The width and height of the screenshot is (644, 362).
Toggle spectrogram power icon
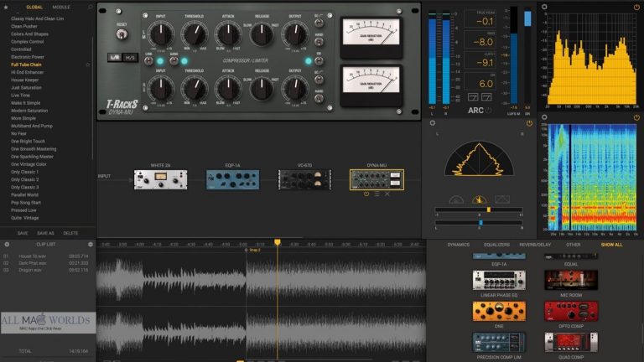tap(636, 117)
